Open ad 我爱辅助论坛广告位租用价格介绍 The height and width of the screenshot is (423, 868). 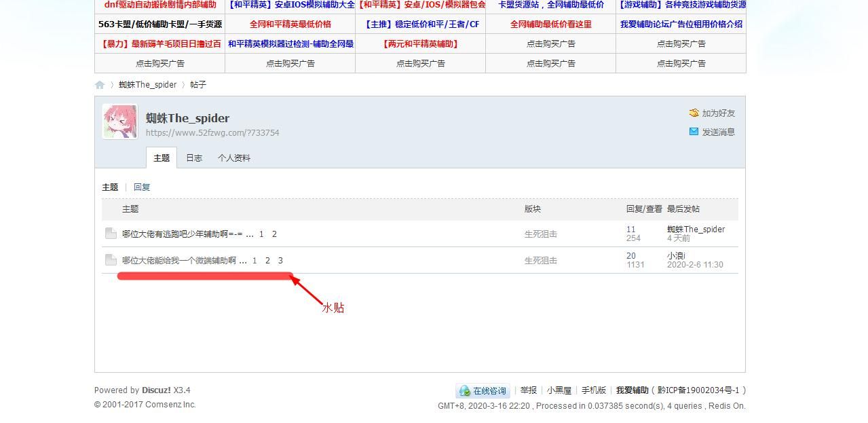point(681,24)
